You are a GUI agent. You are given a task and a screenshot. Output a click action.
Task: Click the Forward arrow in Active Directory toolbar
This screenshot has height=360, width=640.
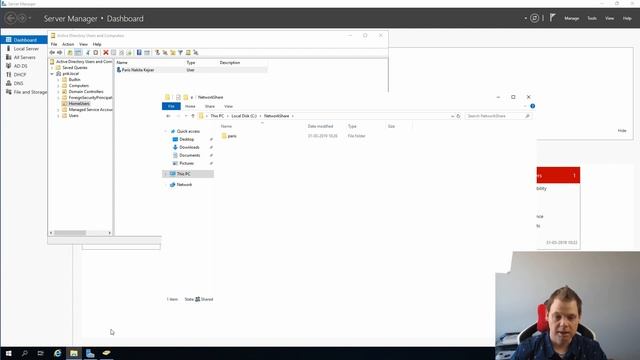[60, 52]
